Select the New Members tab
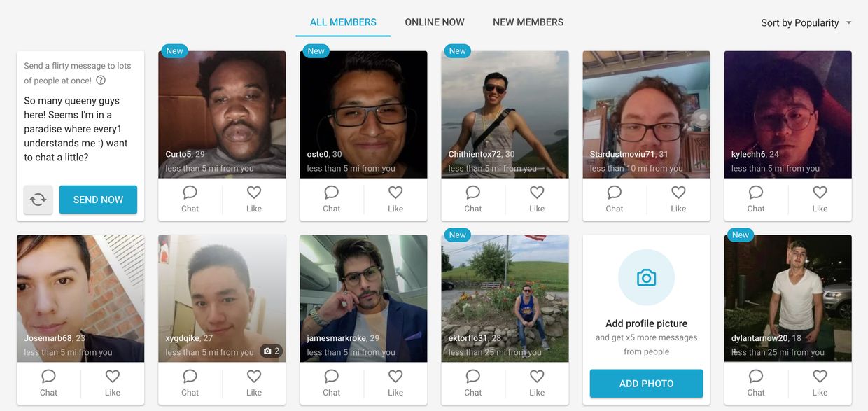 click(x=528, y=22)
